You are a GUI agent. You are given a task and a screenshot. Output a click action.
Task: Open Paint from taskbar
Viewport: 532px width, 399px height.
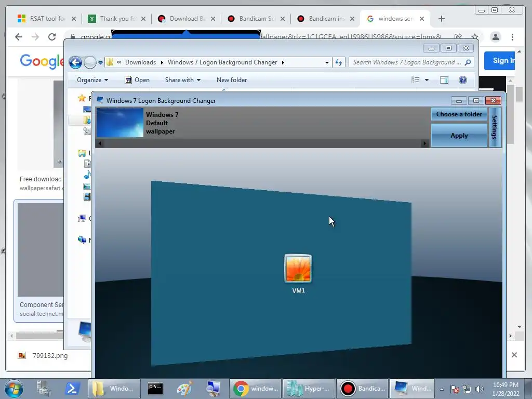tap(185, 389)
